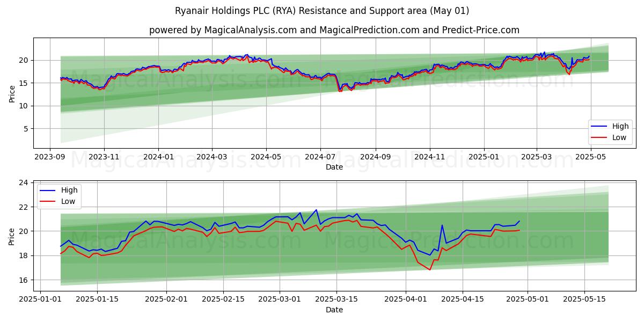Click the bottom chart x-axis label '2025-05-01'
The height and width of the screenshot is (322, 644).
coord(528,300)
